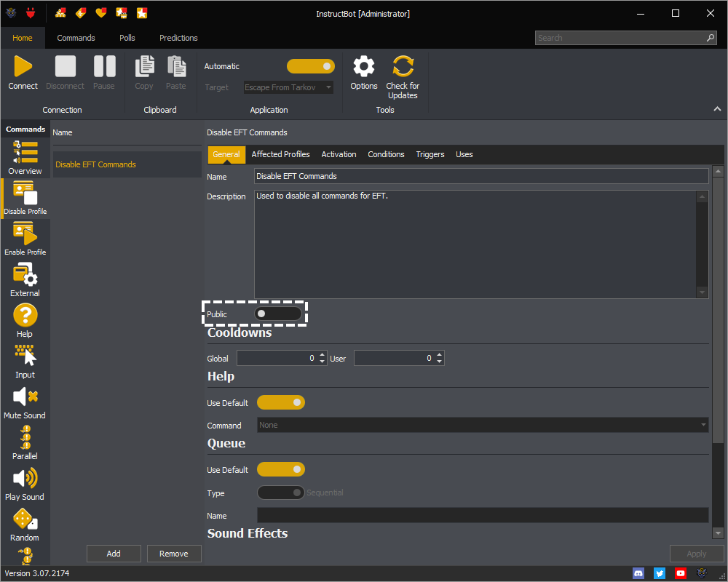Image resolution: width=728 pixels, height=582 pixels.
Task: Collapse the ribbon with chevron arrow
Action: click(x=717, y=109)
